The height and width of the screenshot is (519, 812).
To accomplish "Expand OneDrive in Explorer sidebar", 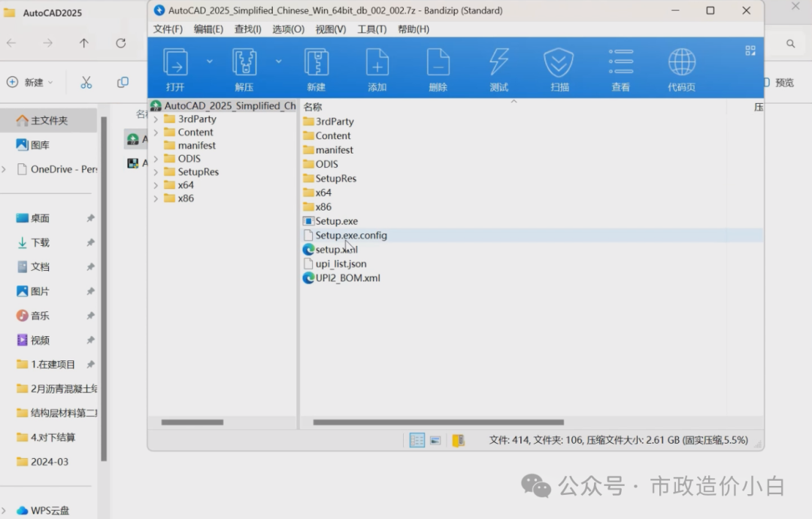I will click(x=5, y=169).
